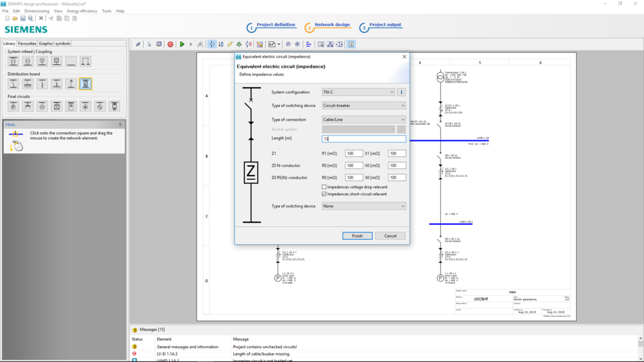Open the System configuration TN-C dropdown

pyautogui.click(x=358, y=92)
